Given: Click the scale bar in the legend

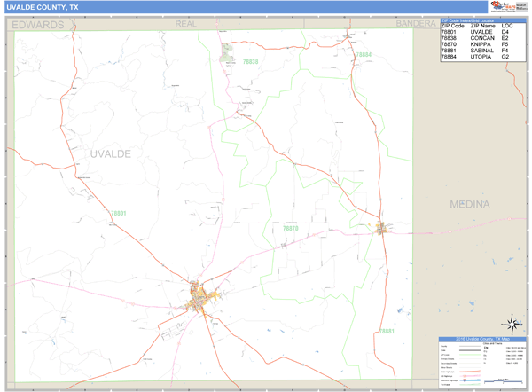Looking at the screenshot, I should point(503,381).
